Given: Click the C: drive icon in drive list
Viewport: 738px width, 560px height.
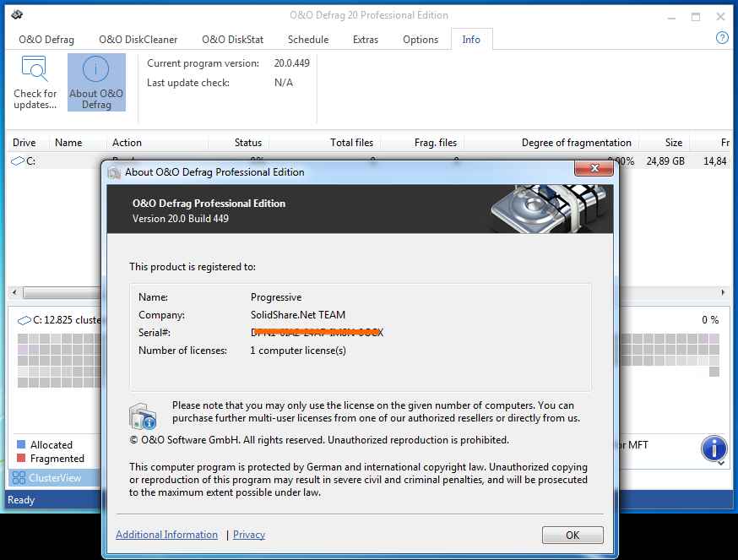Looking at the screenshot, I should pos(17,161).
